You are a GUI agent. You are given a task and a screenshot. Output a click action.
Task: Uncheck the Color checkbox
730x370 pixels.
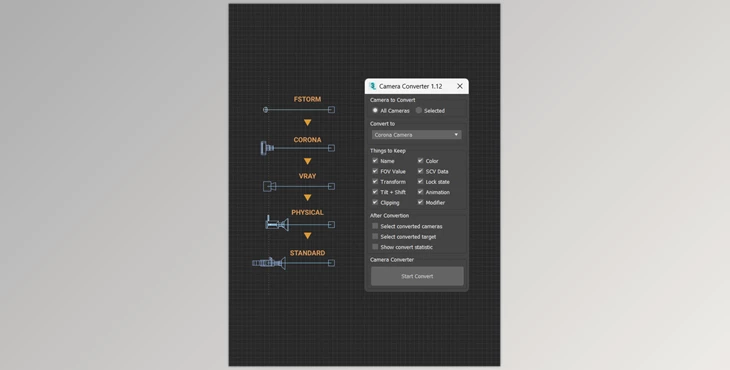[x=420, y=161]
